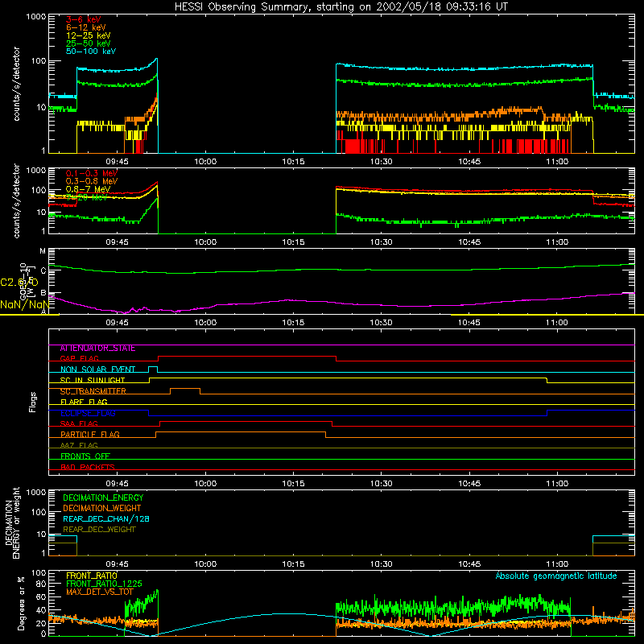Screen dimensions: 644x644
Task: Click the 10:45 tick label below MeV panel
Action: [x=469, y=242]
